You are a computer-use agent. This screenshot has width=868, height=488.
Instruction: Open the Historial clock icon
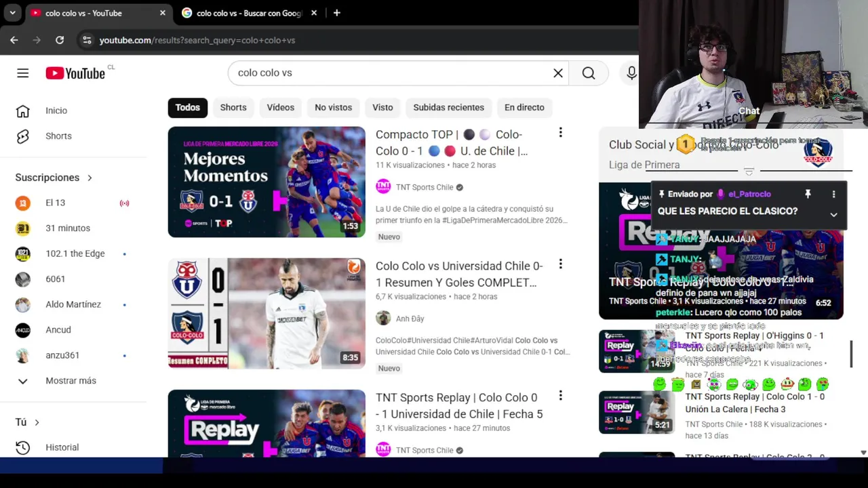tap(23, 447)
